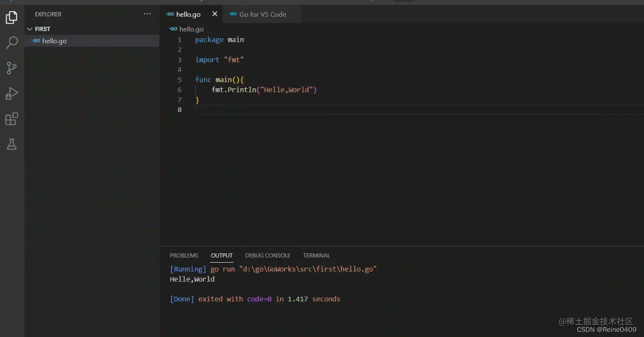The image size is (644, 337).
Task: Open the Source Control view
Action: [12, 68]
